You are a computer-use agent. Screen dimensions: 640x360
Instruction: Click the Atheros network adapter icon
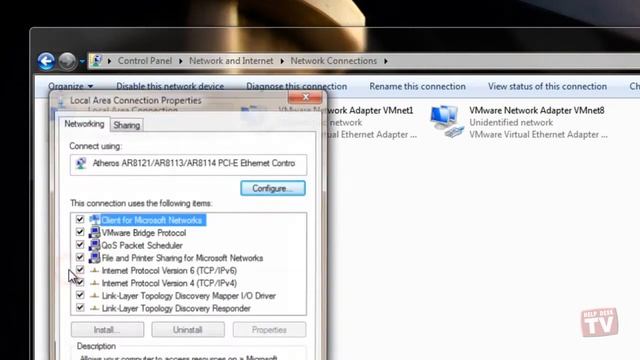(x=81, y=164)
